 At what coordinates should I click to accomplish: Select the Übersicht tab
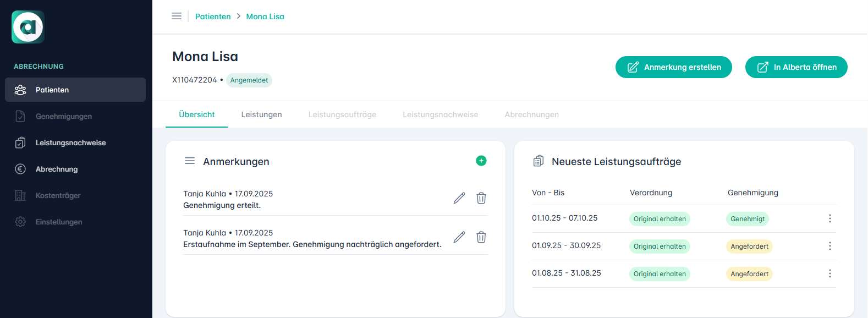coord(196,114)
